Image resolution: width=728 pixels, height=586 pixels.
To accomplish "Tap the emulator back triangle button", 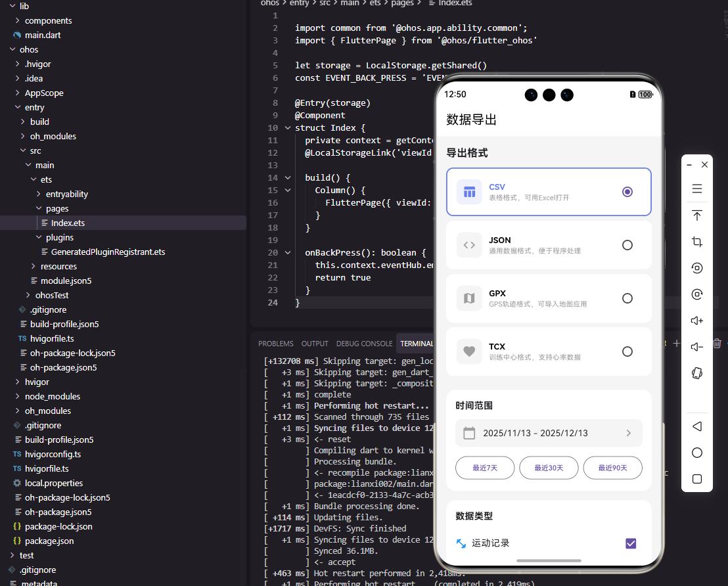I will [697, 426].
